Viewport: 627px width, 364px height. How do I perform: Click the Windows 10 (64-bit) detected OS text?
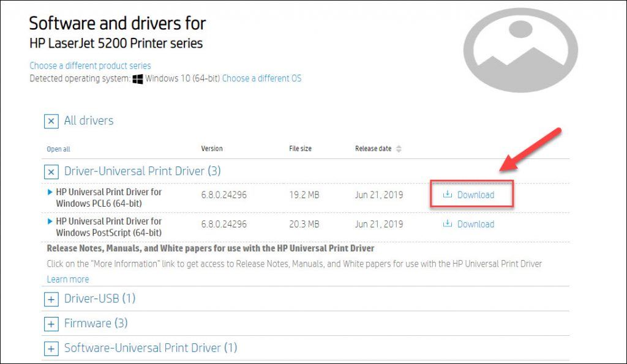[182, 78]
